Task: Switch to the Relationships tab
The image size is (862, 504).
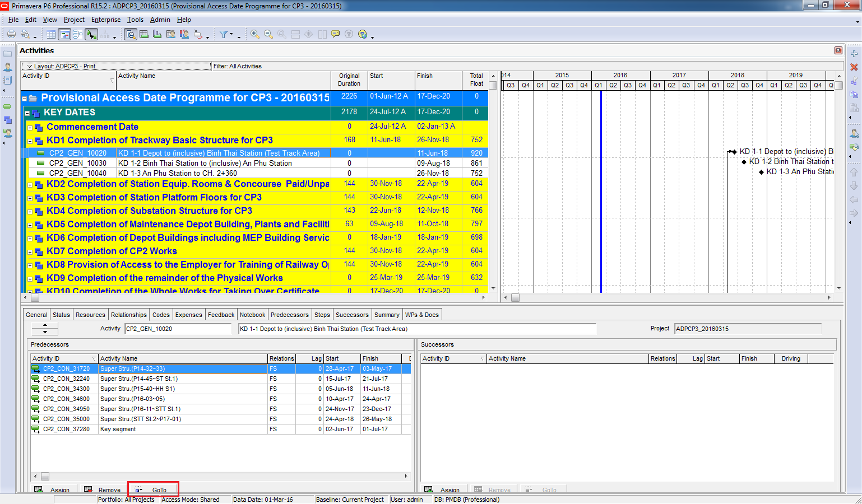Action: click(x=128, y=315)
